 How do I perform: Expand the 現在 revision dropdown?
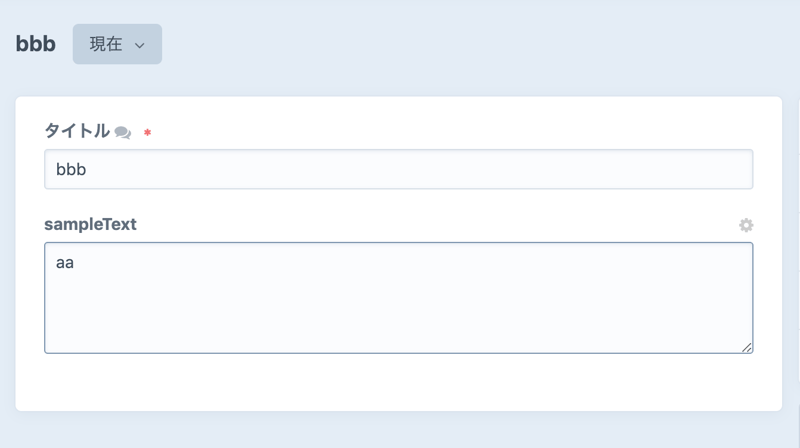[117, 45]
